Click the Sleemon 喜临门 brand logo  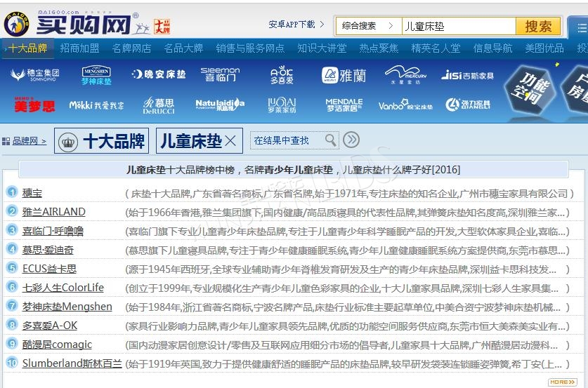pos(220,74)
